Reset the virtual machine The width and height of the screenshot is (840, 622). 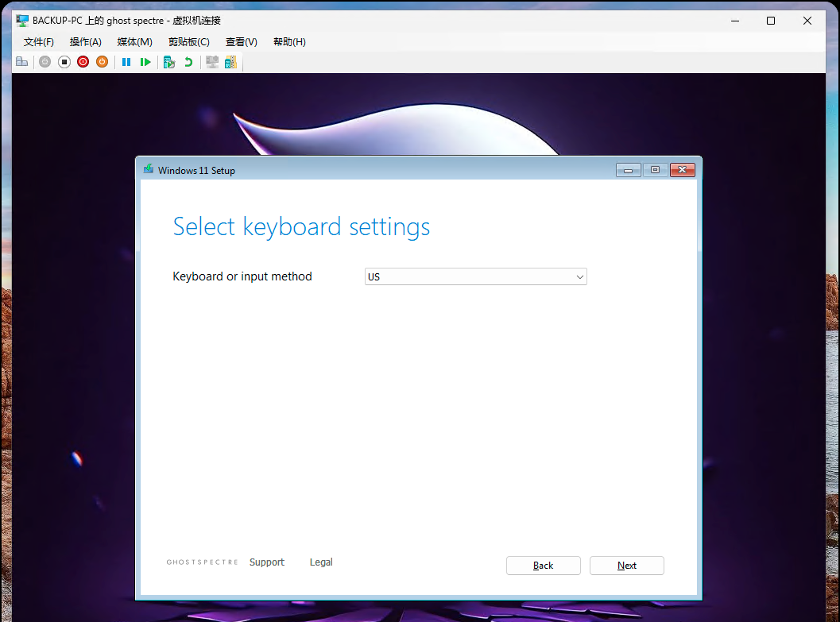point(145,61)
